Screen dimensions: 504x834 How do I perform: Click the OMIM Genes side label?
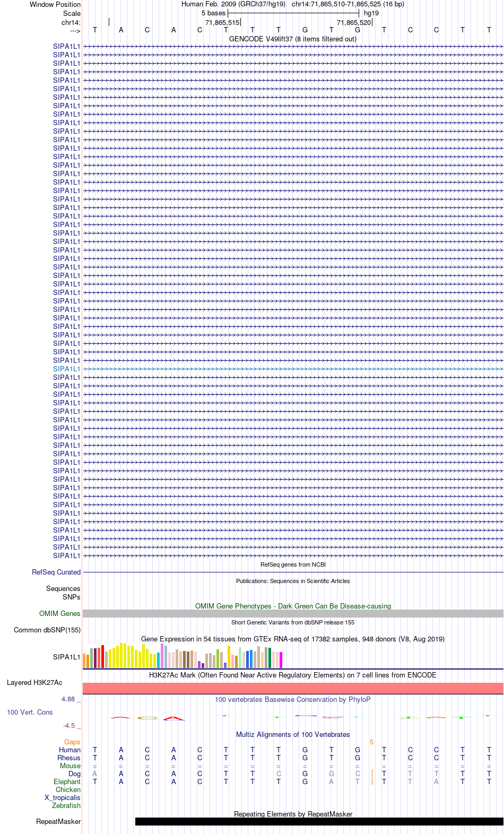[x=60, y=613]
